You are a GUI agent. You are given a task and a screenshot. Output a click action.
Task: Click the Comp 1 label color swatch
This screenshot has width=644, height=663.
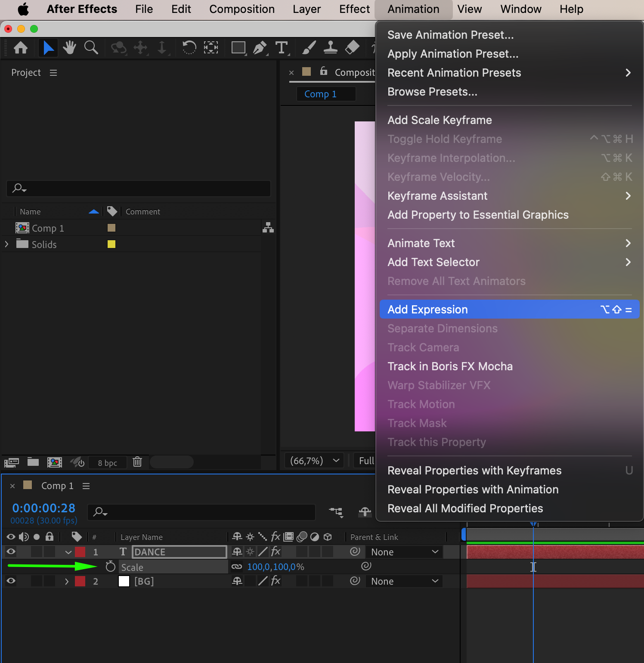pos(111,228)
